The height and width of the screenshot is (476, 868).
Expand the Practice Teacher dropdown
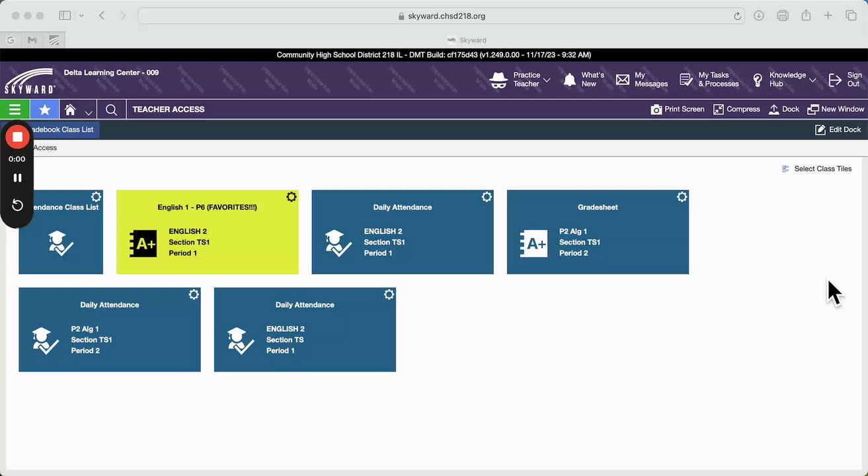[547, 80]
